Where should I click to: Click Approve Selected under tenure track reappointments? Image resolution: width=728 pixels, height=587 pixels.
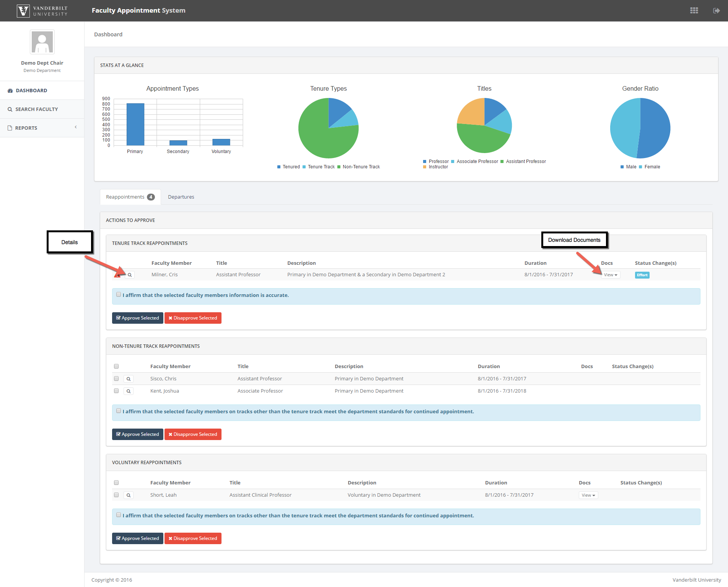click(x=137, y=318)
